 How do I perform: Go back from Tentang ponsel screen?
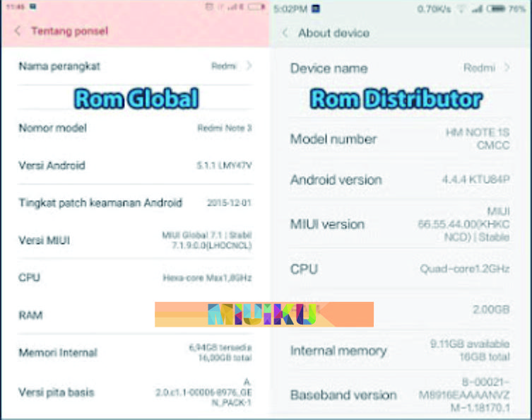tap(18, 31)
